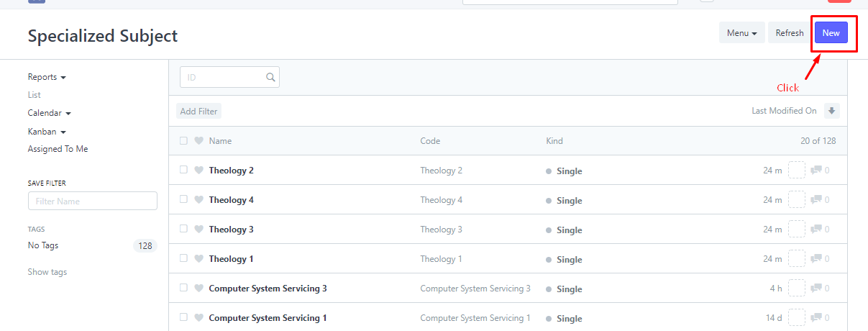868x331 pixels.
Task: Click the 20 of 128 count
Action: click(x=818, y=141)
